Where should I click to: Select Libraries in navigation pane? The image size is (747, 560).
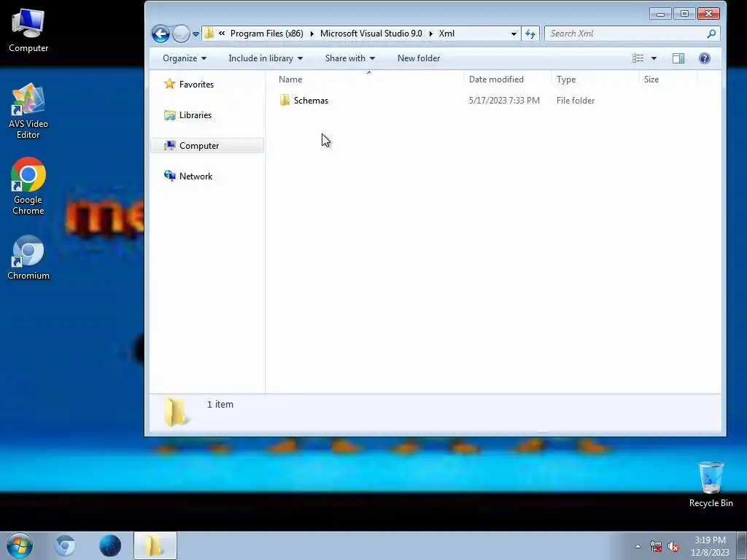pyautogui.click(x=196, y=114)
